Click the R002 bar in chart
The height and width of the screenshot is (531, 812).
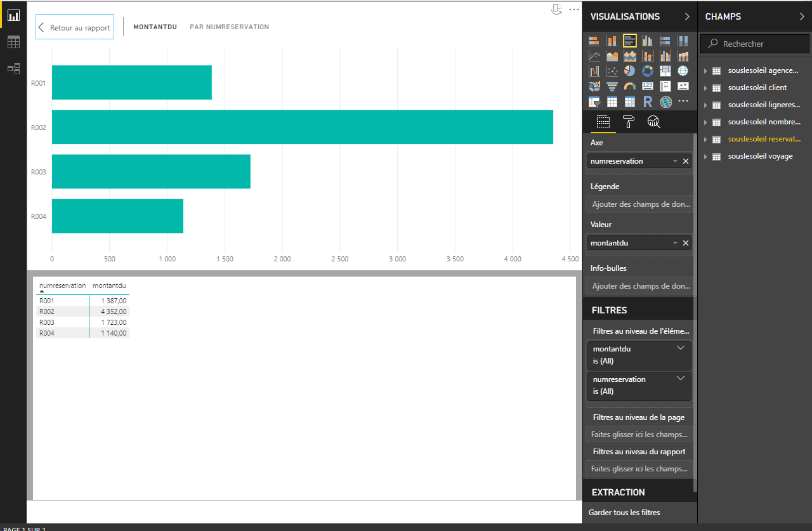click(x=303, y=127)
